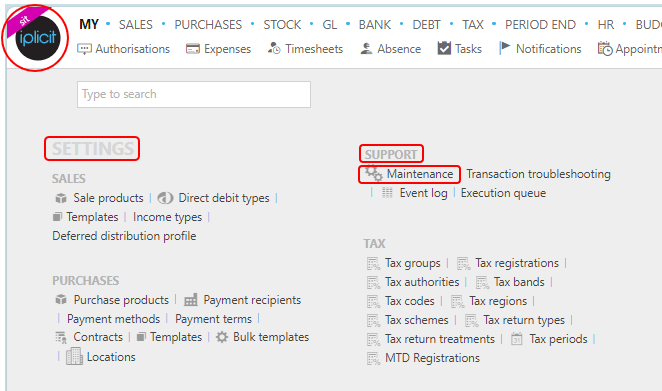Click the purchases Templates icon
The width and height of the screenshot is (662, 391).
click(x=141, y=337)
